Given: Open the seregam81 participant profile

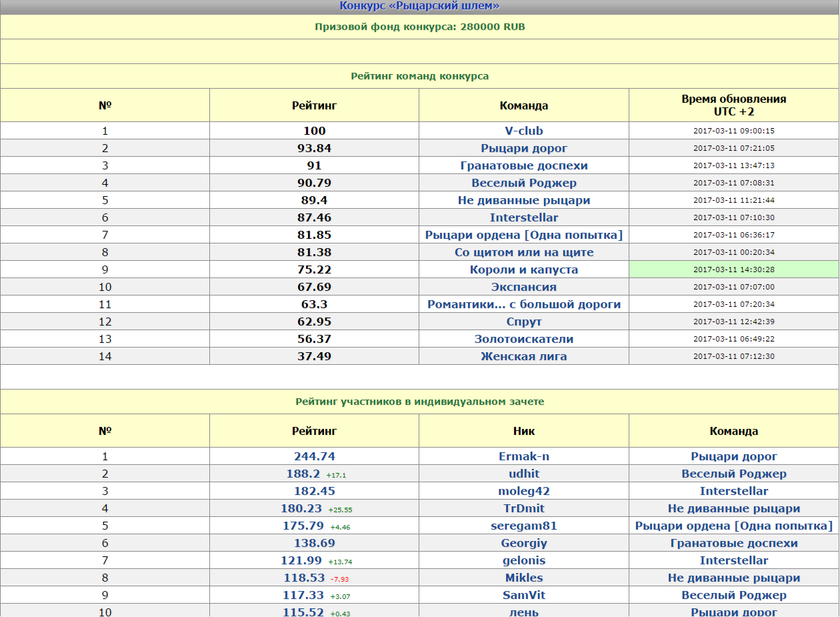Looking at the screenshot, I should coord(524,526).
